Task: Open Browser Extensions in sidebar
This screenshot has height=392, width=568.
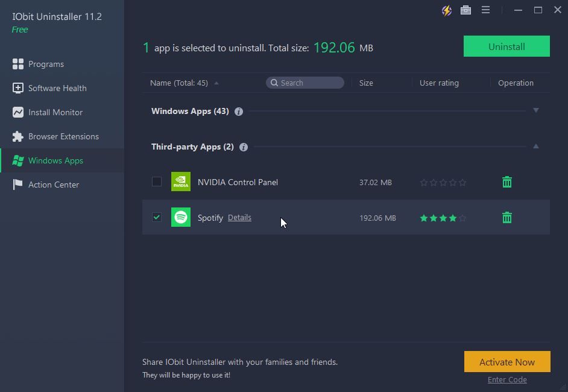Action: (63, 136)
